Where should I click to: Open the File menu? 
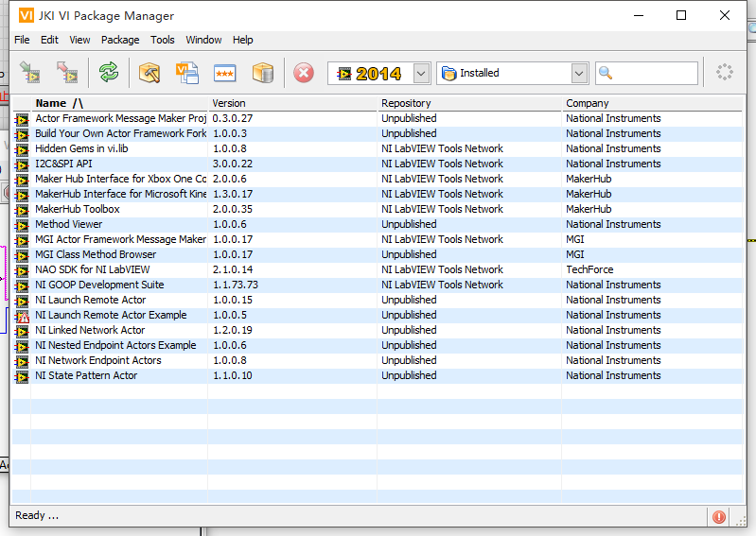coord(22,40)
